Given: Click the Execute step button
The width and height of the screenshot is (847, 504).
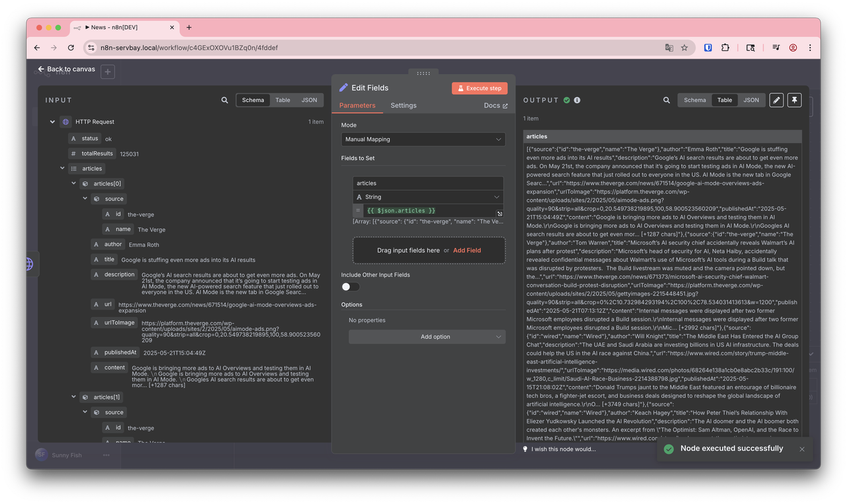Looking at the screenshot, I should [x=480, y=88].
